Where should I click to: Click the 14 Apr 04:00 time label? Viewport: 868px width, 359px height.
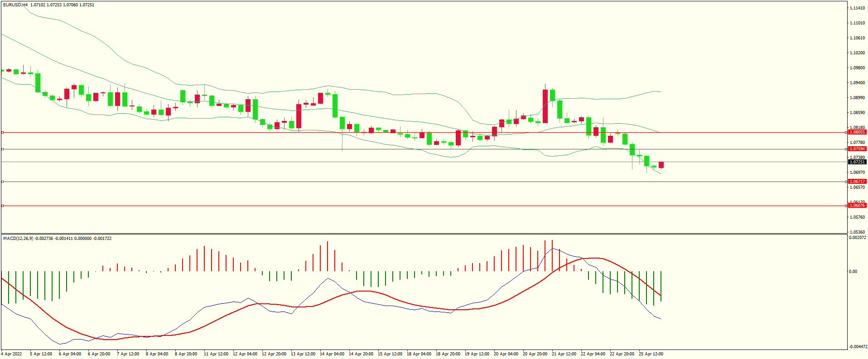point(332,354)
